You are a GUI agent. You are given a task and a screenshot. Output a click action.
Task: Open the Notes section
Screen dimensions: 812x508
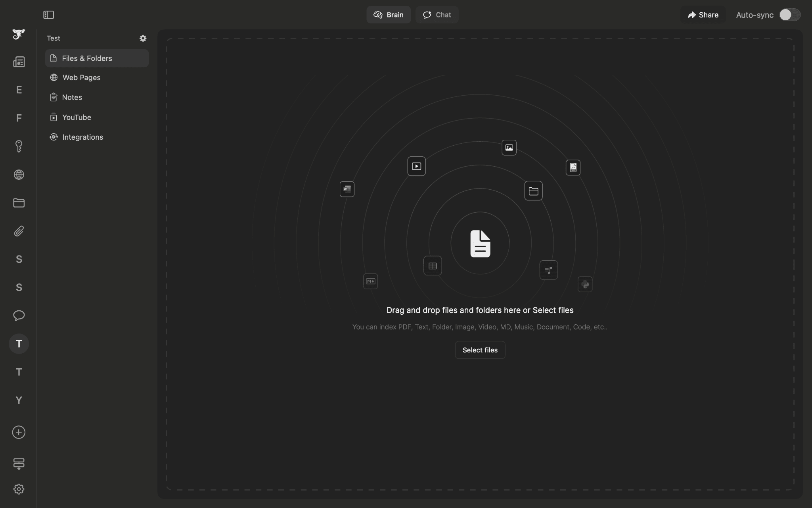pos(72,98)
